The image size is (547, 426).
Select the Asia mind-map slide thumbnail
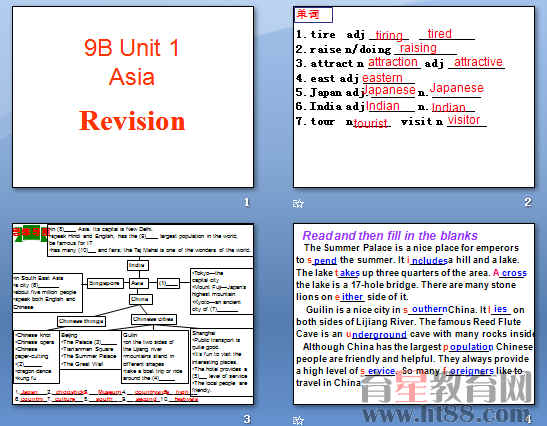click(133, 314)
